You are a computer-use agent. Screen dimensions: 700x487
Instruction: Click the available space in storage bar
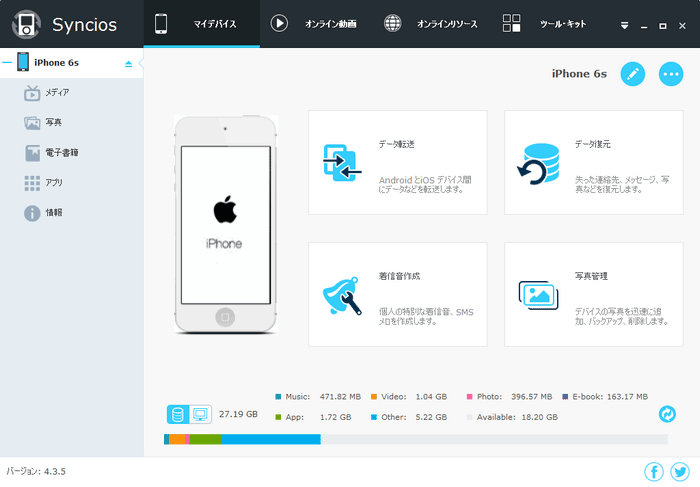pyautogui.click(x=494, y=439)
